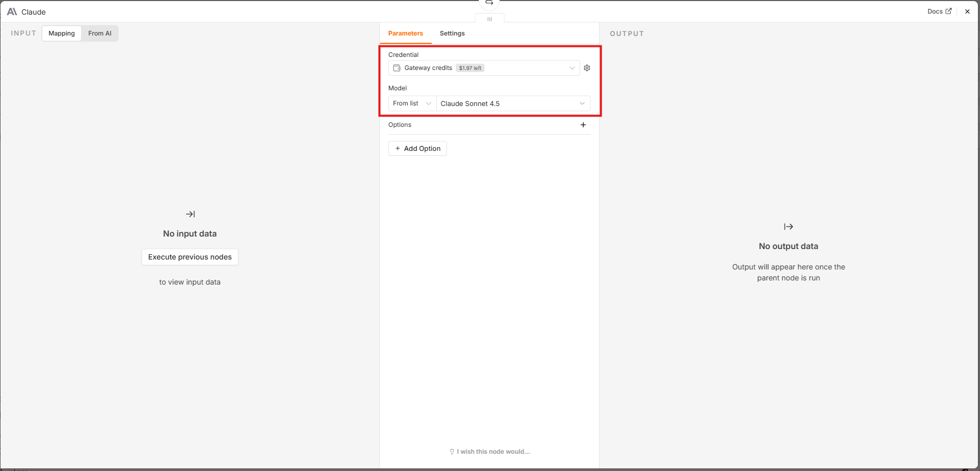Close the Claude node panel
980x471 pixels.
967,11
